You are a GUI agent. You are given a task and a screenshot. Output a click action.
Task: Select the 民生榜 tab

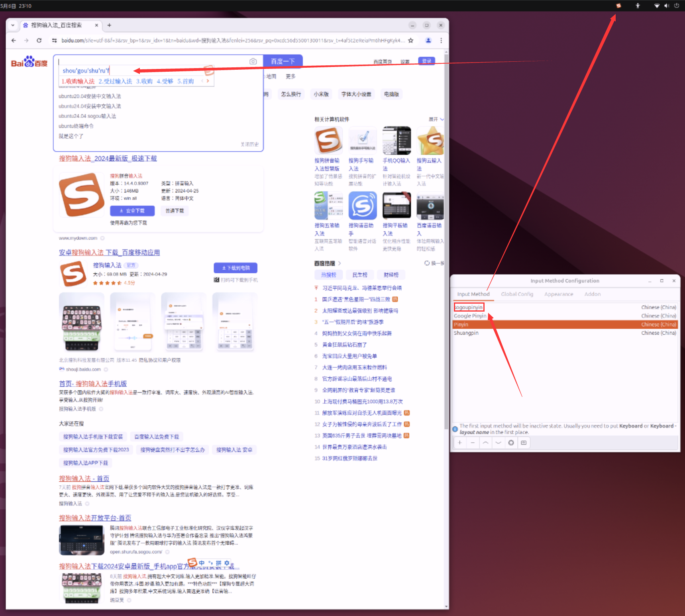pyautogui.click(x=360, y=275)
